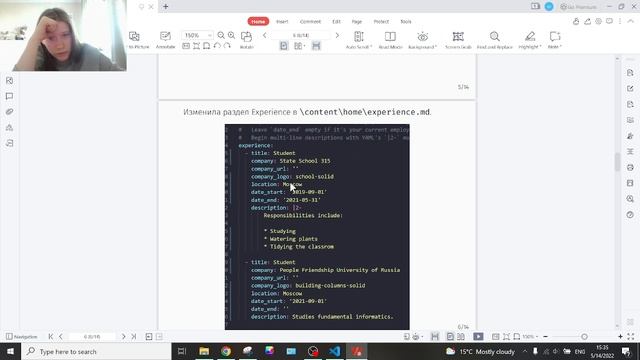Open Find and Replace
Viewport: 640px width, 360px height.
point(495,40)
